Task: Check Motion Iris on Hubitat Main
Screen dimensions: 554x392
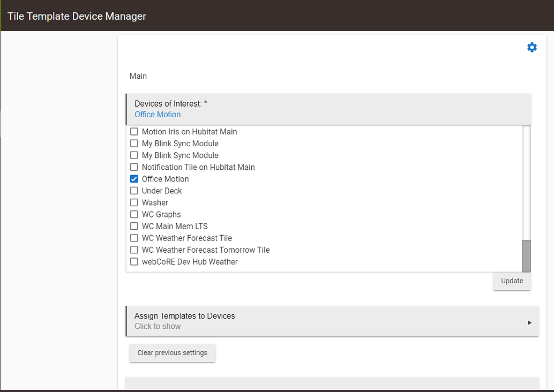Action: [133, 131]
